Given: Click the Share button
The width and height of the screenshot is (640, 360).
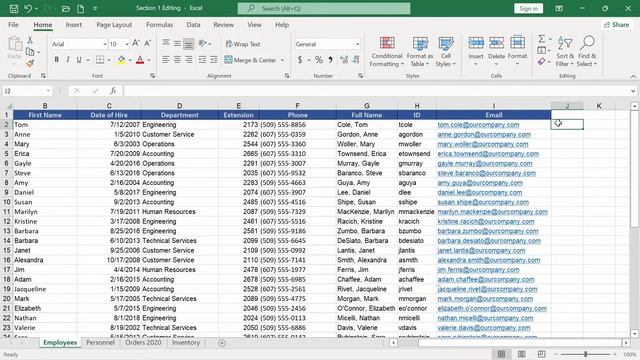Looking at the screenshot, I should tap(616, 24).
